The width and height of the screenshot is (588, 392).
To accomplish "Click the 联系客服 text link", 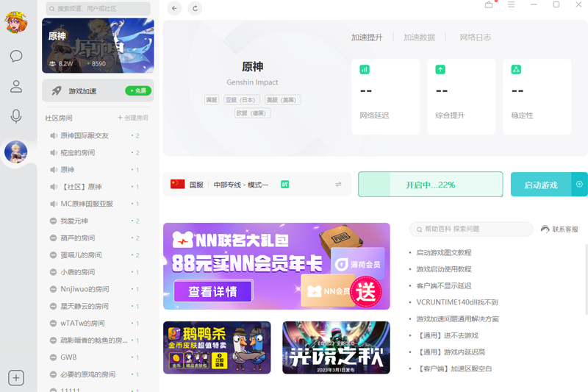I will [x=564, y=229].
